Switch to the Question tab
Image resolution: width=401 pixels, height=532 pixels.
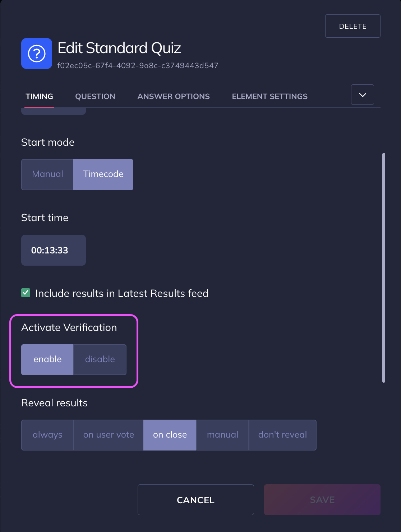pyautogui.click(x=95, y=97)
